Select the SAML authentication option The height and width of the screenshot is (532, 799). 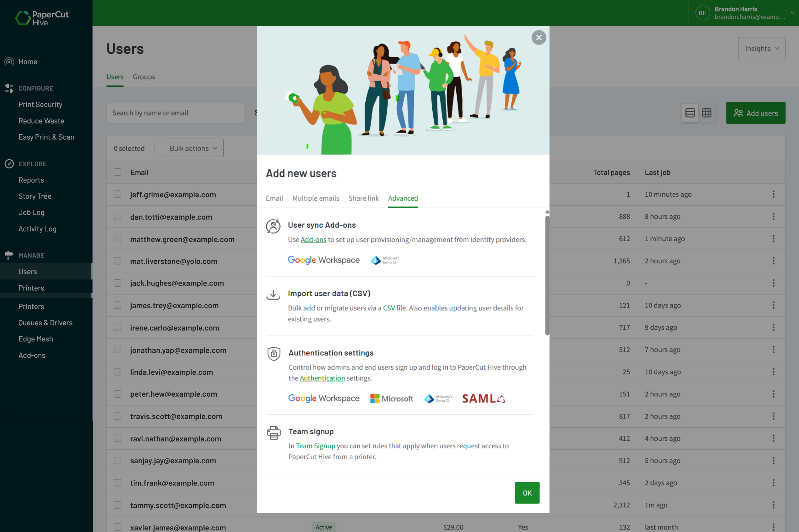pos(483,398)
